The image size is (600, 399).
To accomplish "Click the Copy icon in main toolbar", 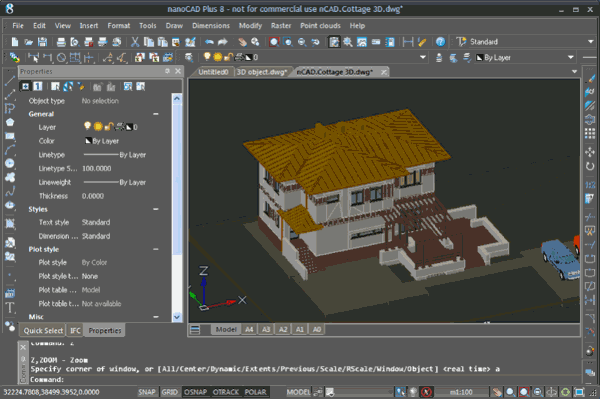I will (149, 42).
